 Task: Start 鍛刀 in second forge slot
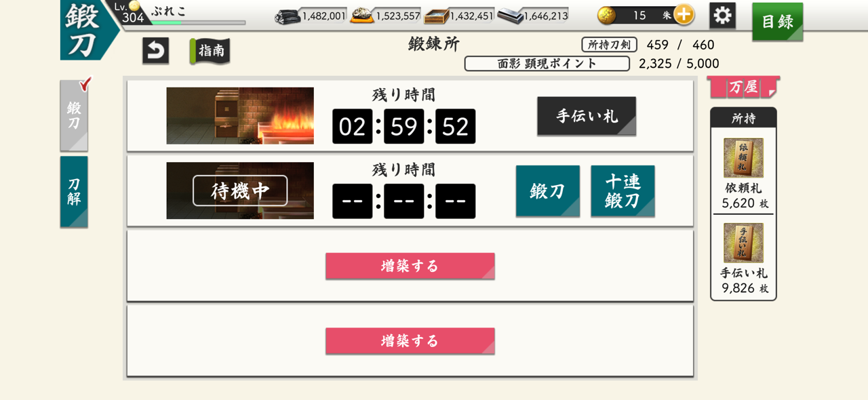548,191
